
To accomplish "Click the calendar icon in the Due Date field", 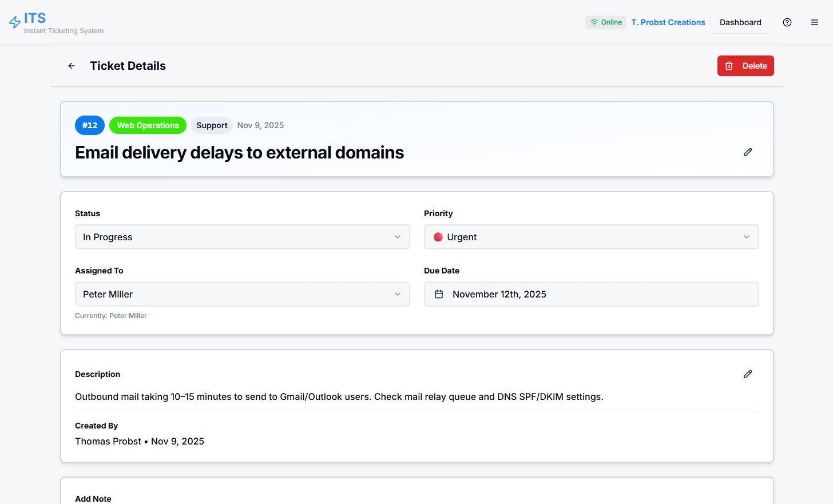I will 439,294.
